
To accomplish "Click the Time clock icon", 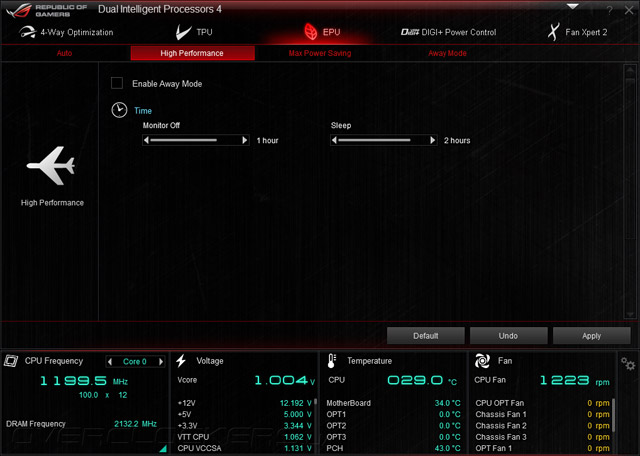I will coord(119,110).
